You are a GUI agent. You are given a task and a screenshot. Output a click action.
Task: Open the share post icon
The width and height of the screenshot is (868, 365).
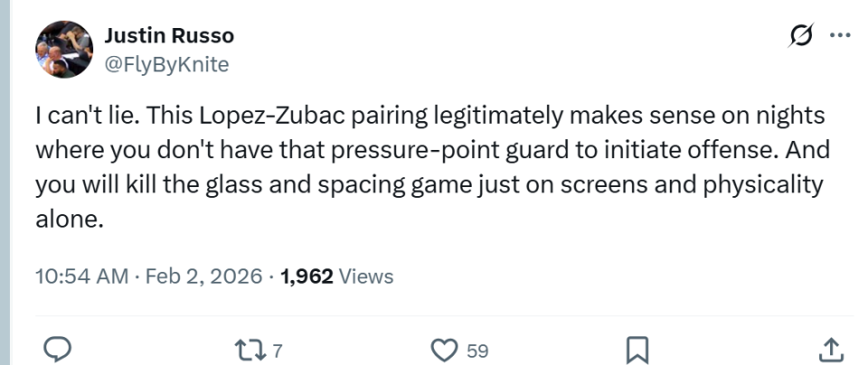coord(832,349)
